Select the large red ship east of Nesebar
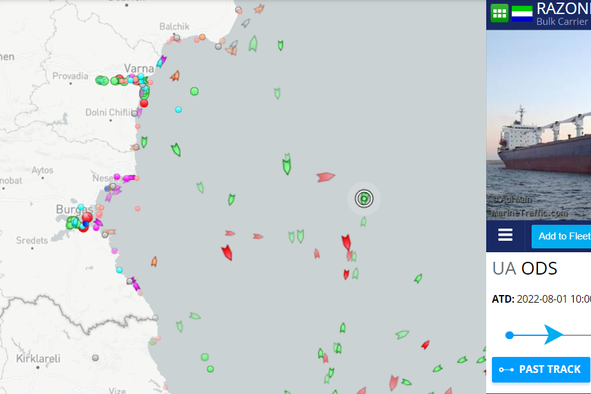This screenshot has width=591, height=394. tap(326, 176)
